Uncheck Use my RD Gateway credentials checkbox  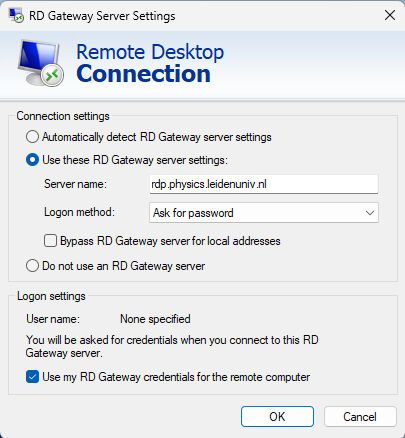pos(32,377)
